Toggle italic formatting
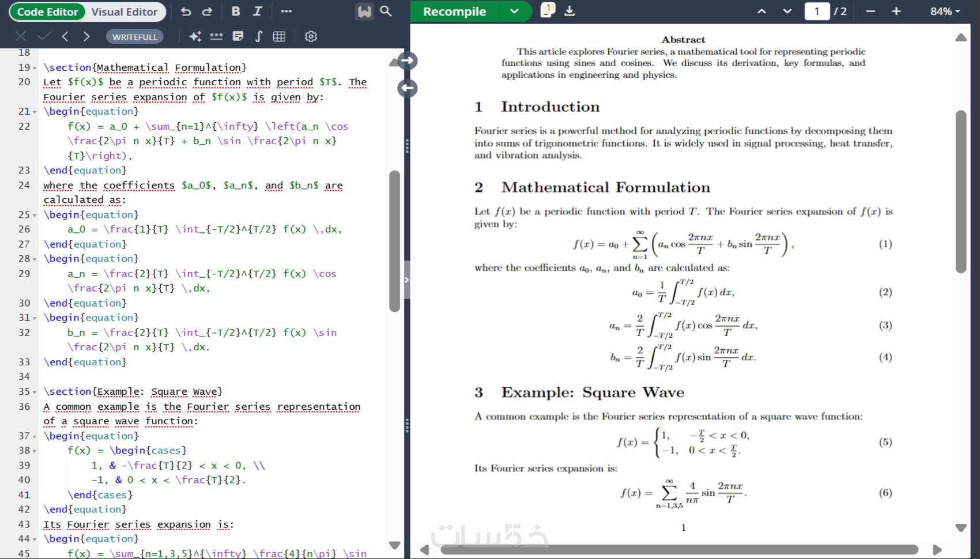Viewport: 980px width, 559px height. tap(257, 12)
